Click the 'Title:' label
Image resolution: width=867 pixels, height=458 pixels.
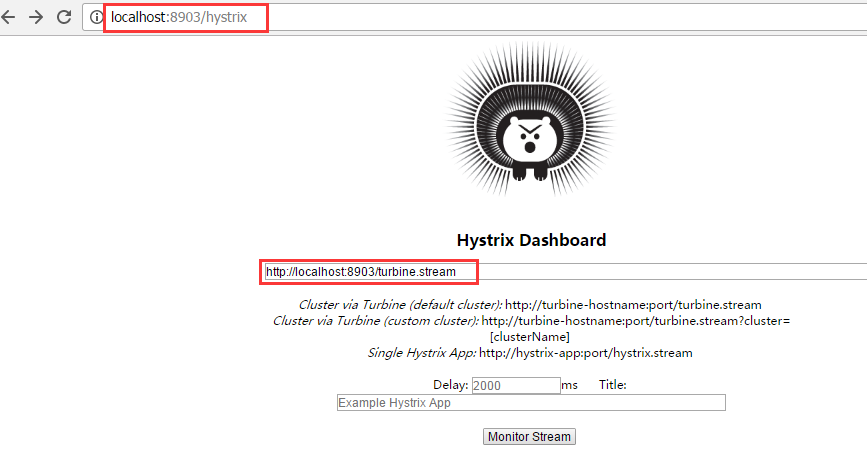(x=613, y=385)
